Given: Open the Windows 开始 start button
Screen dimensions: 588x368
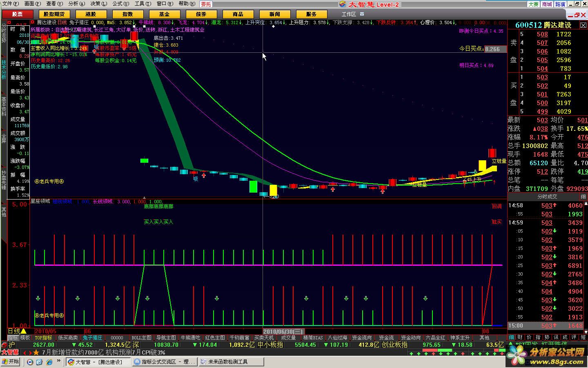Looking at the screenshot, I should (x=11, y=362).
